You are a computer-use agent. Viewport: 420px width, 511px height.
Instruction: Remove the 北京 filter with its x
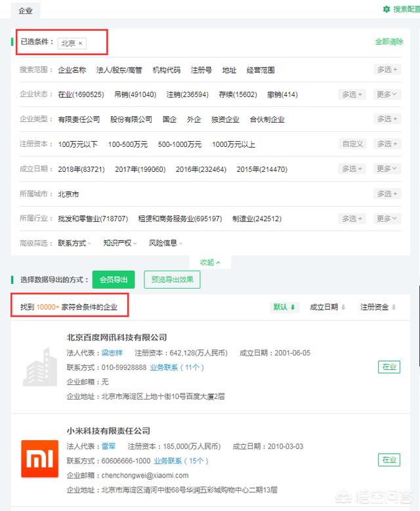80,43
